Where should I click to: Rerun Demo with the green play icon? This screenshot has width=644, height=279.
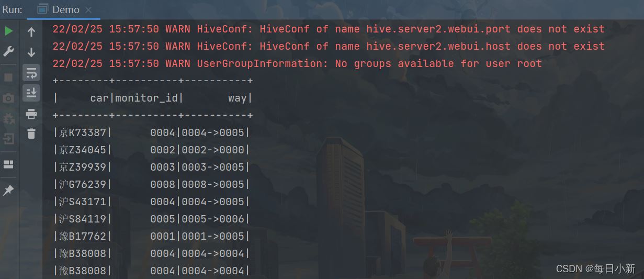coord(8,31)
